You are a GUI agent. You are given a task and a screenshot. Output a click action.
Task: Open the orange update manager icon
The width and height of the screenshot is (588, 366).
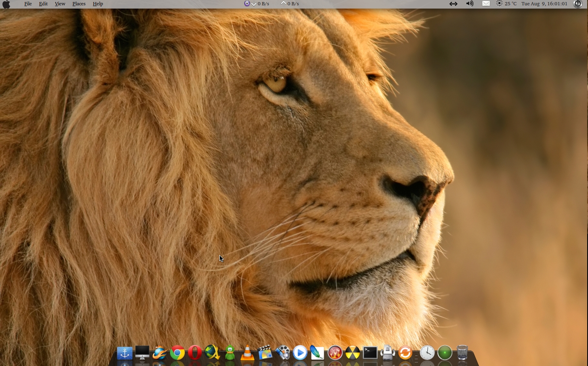tap(405, 353)
